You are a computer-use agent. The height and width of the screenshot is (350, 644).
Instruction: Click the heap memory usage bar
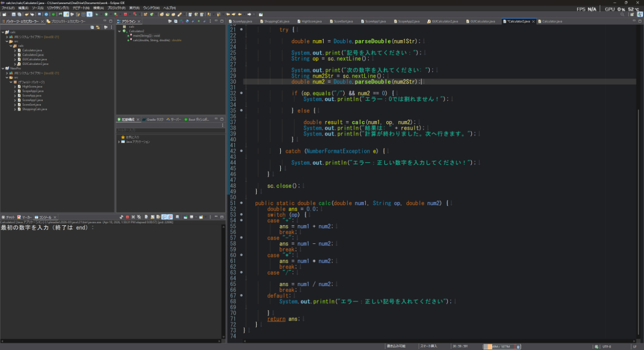(499, 346)
